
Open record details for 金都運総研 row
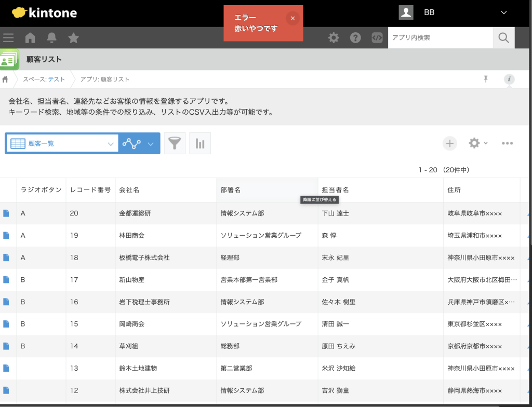coord(6,213)
